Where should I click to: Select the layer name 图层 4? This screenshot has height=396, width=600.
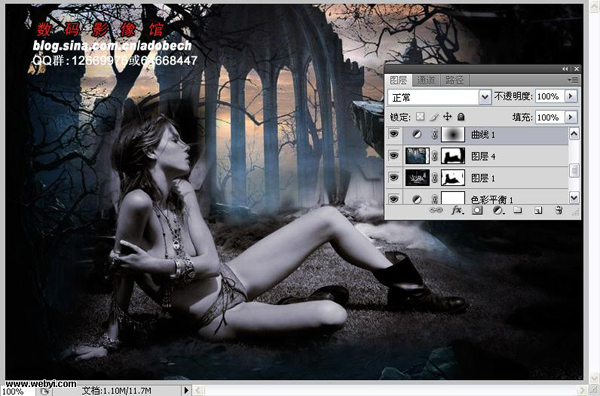click(x=483, y=156)
